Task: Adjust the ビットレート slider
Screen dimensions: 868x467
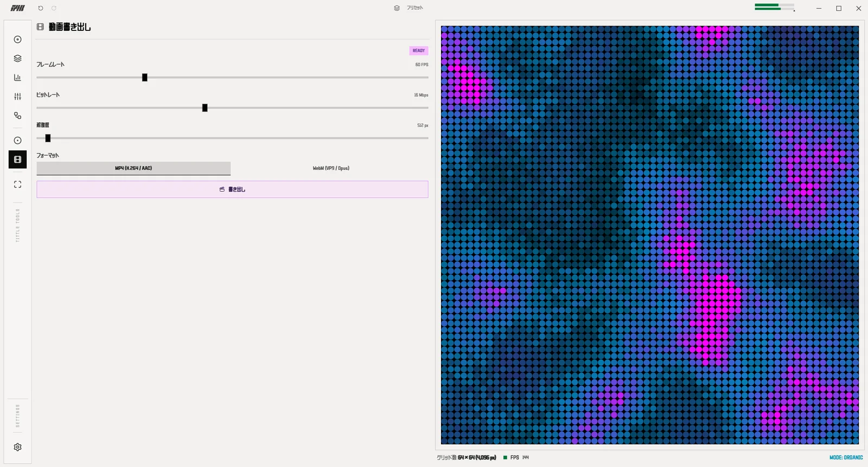Action: click(232, 108)
